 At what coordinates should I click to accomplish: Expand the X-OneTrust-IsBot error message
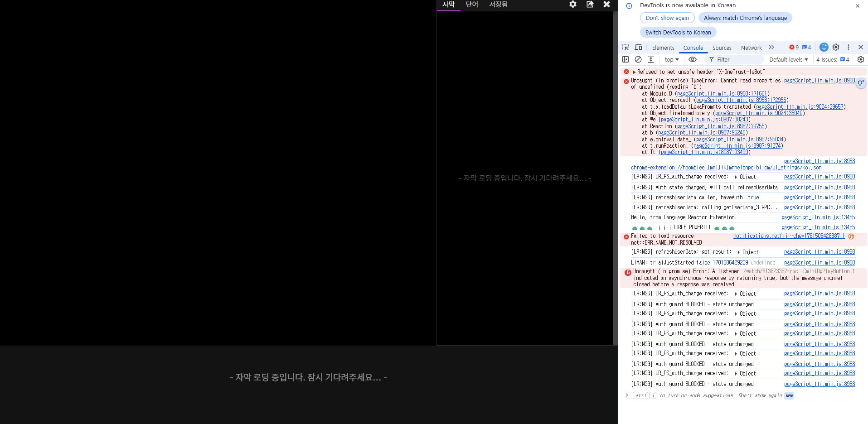pyautogui.click(x=634, y=72)
